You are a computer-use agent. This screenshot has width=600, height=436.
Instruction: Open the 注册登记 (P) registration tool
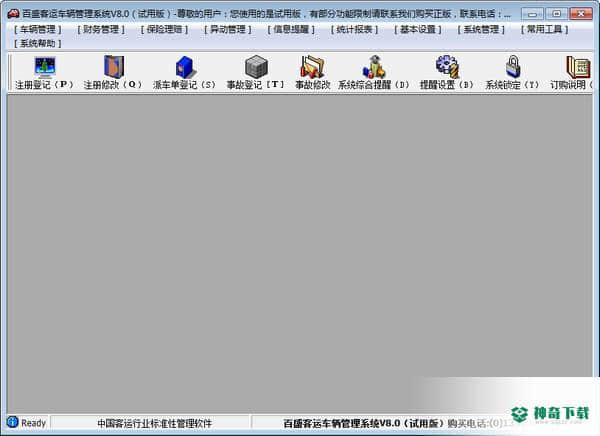click(x=44, y=73)
